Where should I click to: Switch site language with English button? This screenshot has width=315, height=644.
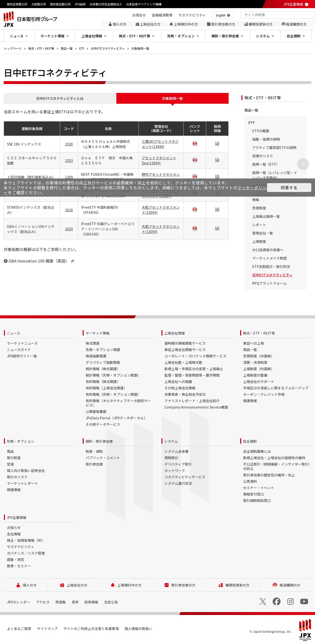(223, 15)
